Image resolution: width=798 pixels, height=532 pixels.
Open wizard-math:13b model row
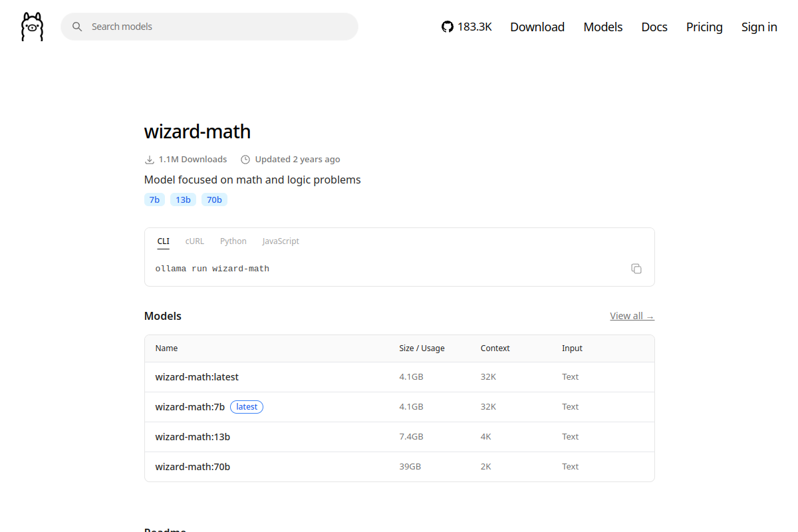[x=399, y=437]
